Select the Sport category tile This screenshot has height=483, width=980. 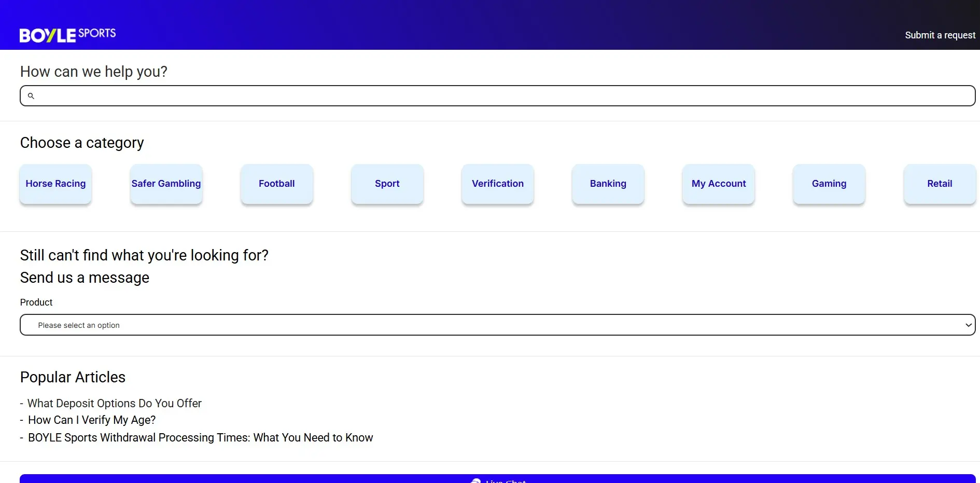[x=387, y=184]
